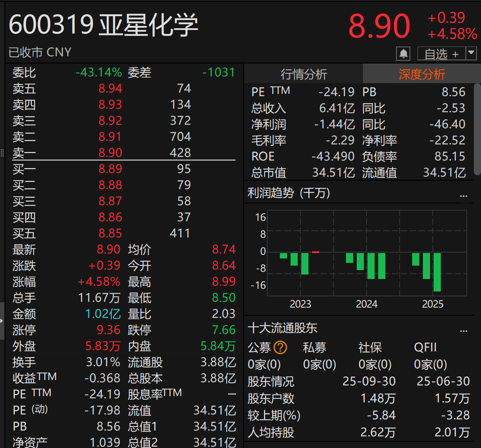Click the 量比 value 2.03
The width and height of the screenshot is (481, 448).
click(x=224, y=313)
